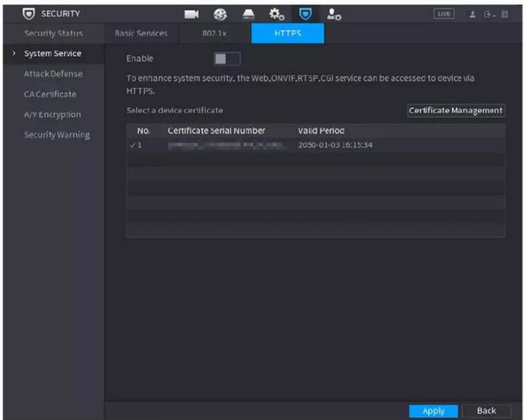Click the Back button
The width and height of the screenshot is (524, 420).
(x=486, y=411)
